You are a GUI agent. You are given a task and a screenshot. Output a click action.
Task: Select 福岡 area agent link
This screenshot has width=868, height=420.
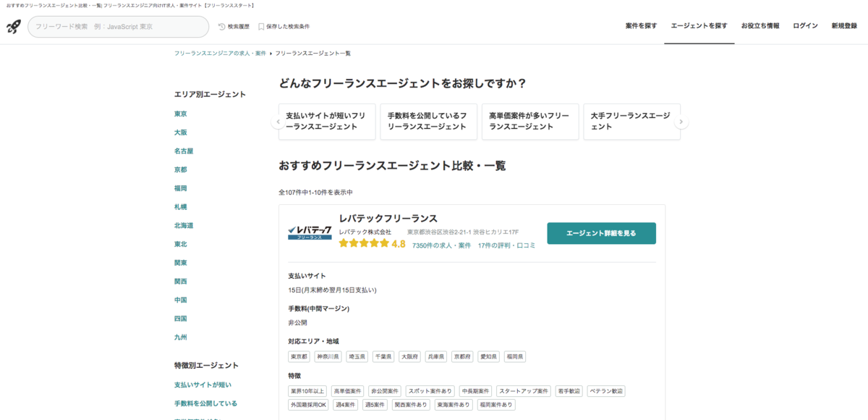tap(181, 188)
